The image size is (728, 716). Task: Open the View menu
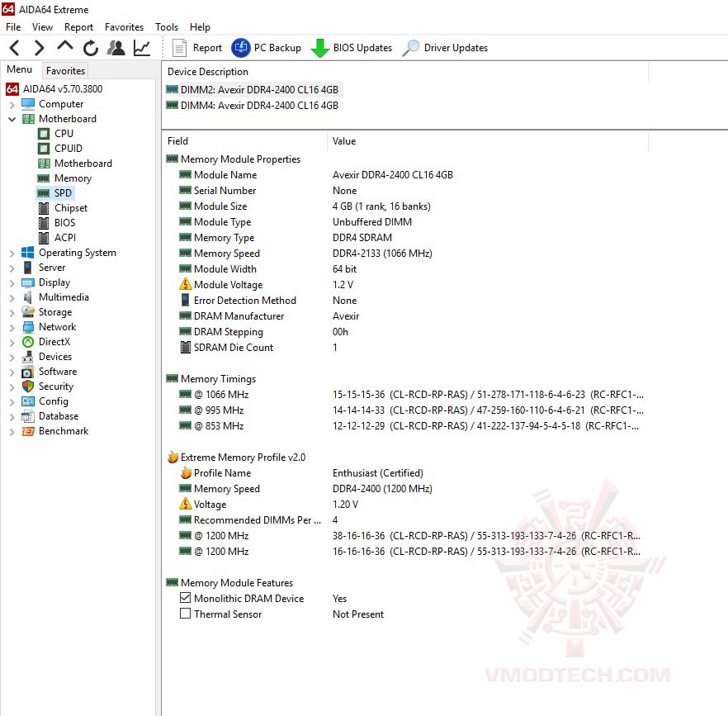point(42,27)
